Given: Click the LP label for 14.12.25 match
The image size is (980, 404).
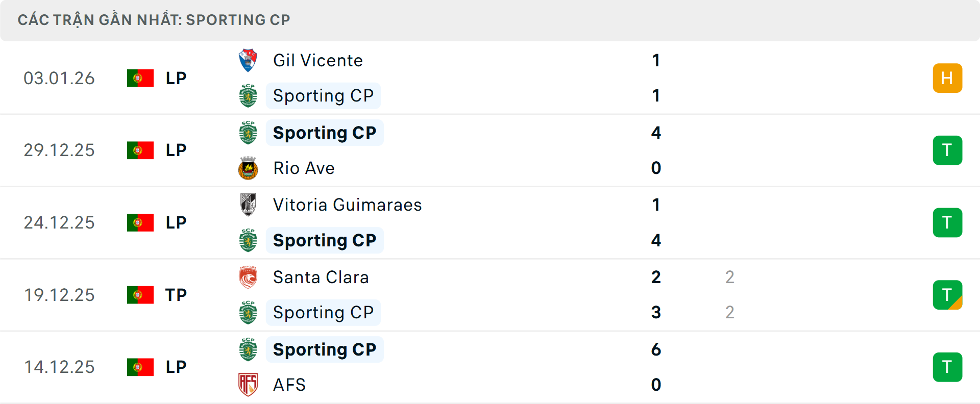Looking at the screenshot, I should (x=176, y=367).
